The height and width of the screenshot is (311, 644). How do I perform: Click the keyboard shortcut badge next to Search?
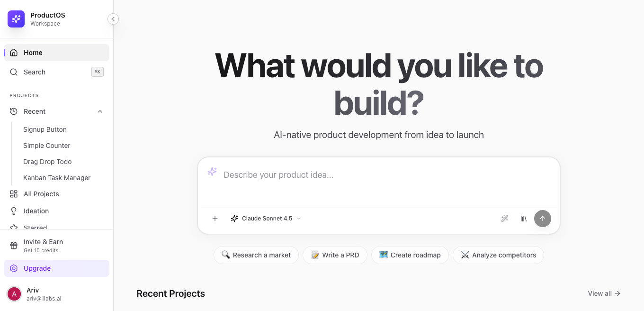pyautogui.click(x=98, y=72)
